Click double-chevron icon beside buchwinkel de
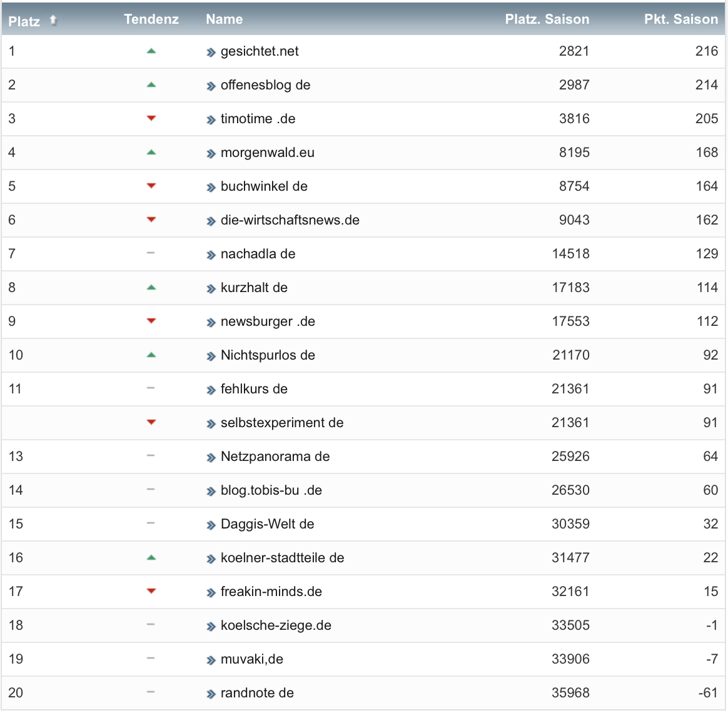This screenshot has height=713, width=728. pyautogui.click(x=211, y=188)
